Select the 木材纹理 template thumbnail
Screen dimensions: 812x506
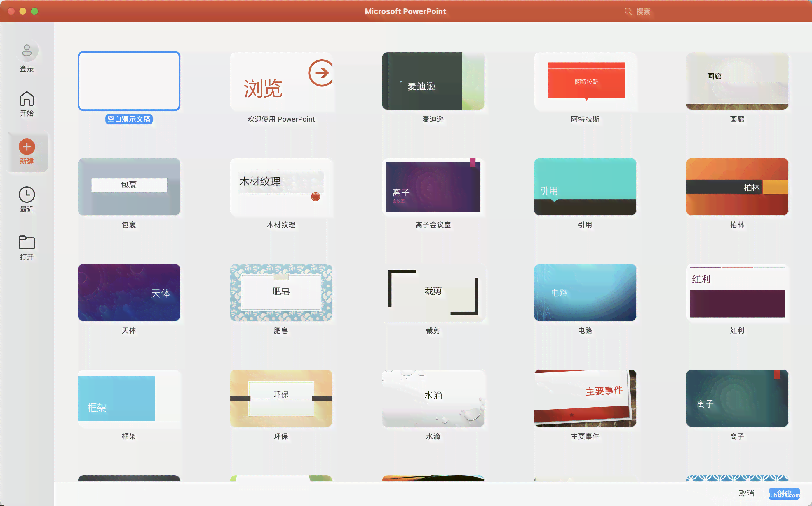point(281,186)
